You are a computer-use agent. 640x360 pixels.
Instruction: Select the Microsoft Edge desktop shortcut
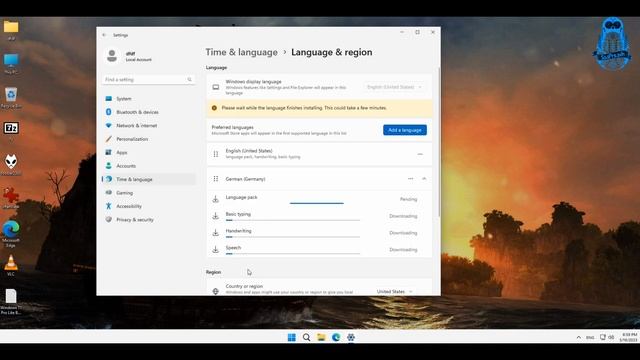pos(11,234)
